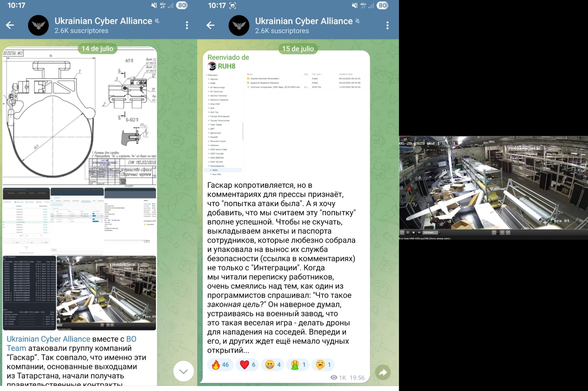Viewport: 588px width, 391px height.
Task: Open the backup jobs list screenshot thumbnail
Action: [26, 221]
